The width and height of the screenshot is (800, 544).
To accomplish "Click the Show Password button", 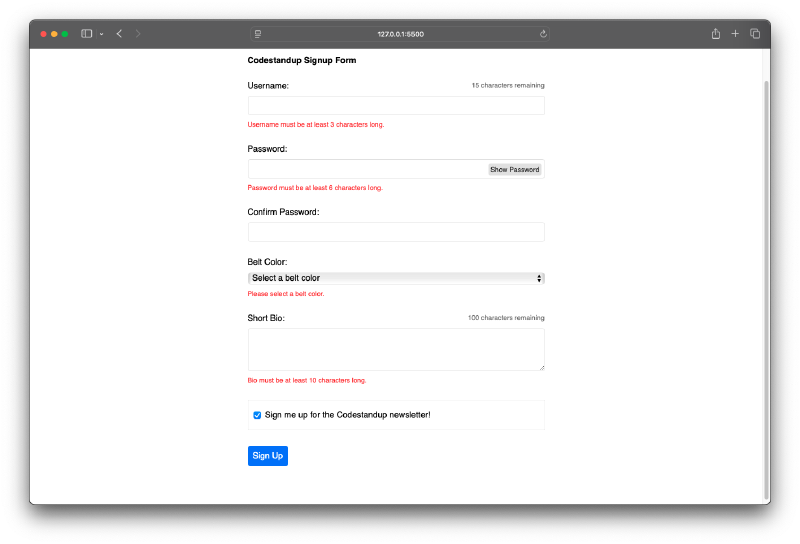I will [x=514, y=169].
